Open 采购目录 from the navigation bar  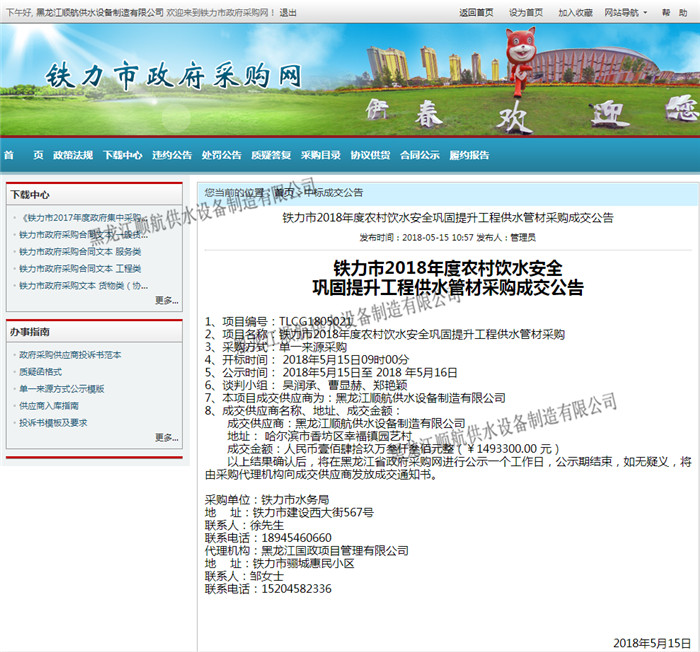coord(320,155)
